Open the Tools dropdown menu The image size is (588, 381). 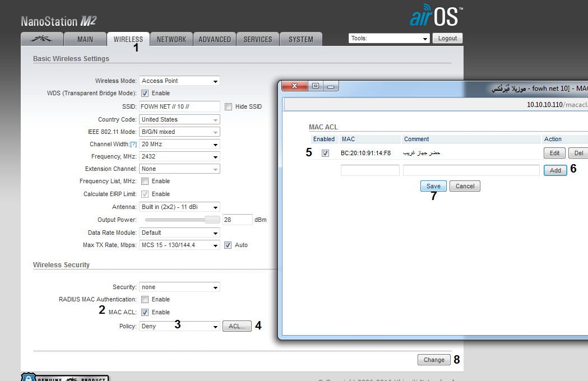pyautogui.click(x=388, y=39)
